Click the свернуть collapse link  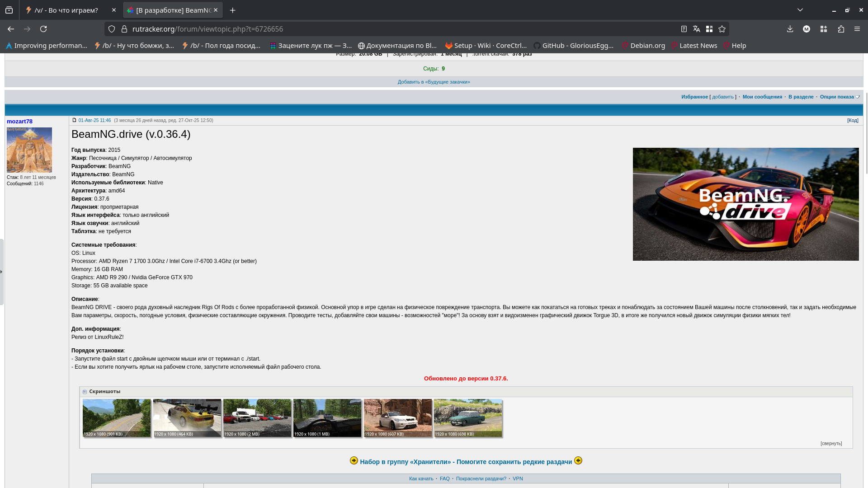point(831,444)
